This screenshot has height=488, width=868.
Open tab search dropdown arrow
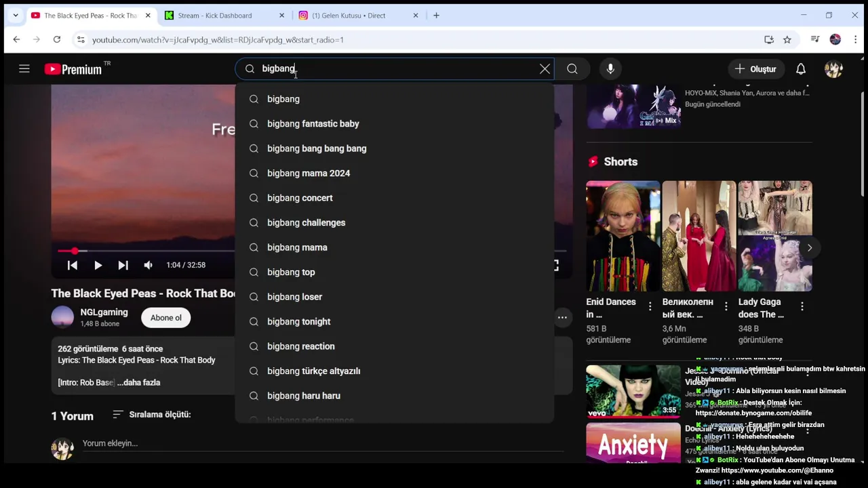coord(15,15)
